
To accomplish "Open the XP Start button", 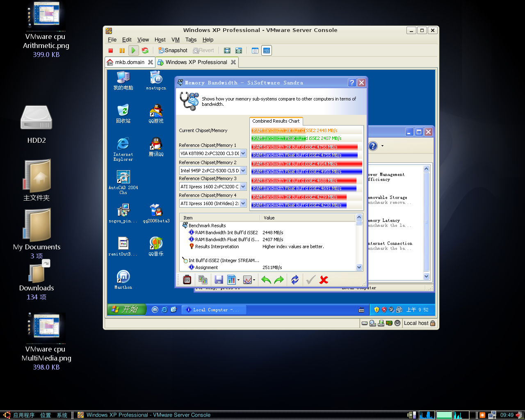I will (127, 309).
